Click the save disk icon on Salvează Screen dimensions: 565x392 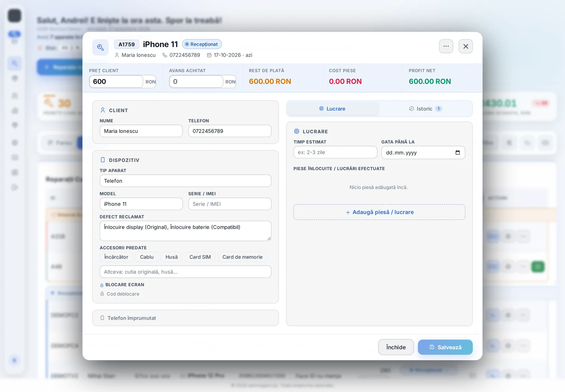click(x=432, y=347)
